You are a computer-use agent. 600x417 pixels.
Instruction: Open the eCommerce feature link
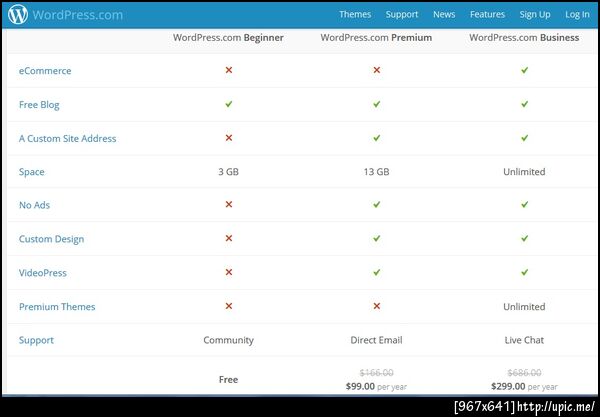pyautogui.click(x=45, y=71)
